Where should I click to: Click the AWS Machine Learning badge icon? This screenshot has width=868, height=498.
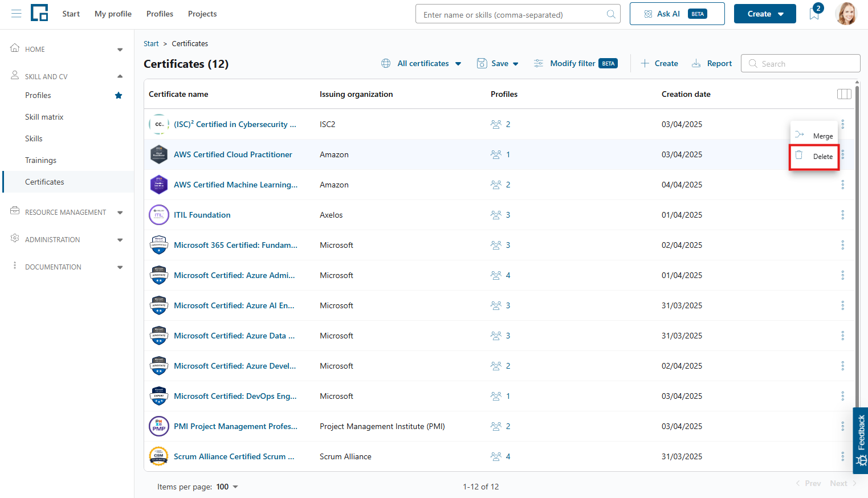(159, 185)
